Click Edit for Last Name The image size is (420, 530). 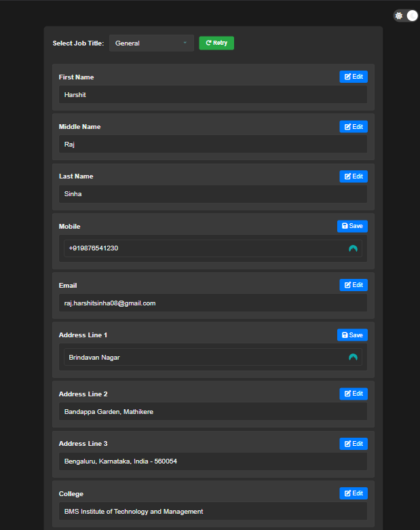pos(354,176)
